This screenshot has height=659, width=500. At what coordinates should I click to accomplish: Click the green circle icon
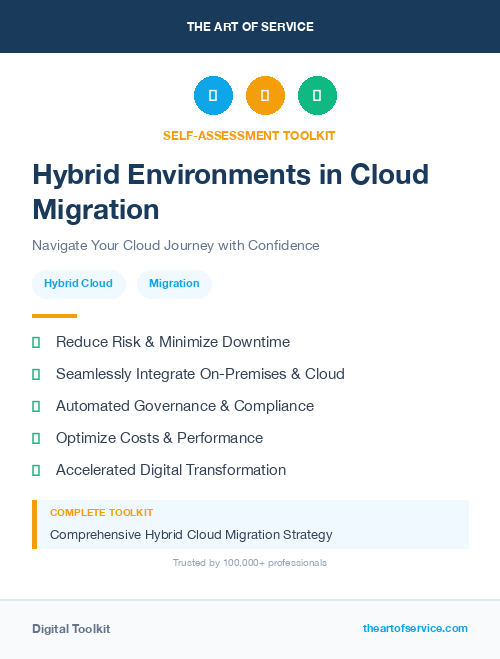pos(317,95)
